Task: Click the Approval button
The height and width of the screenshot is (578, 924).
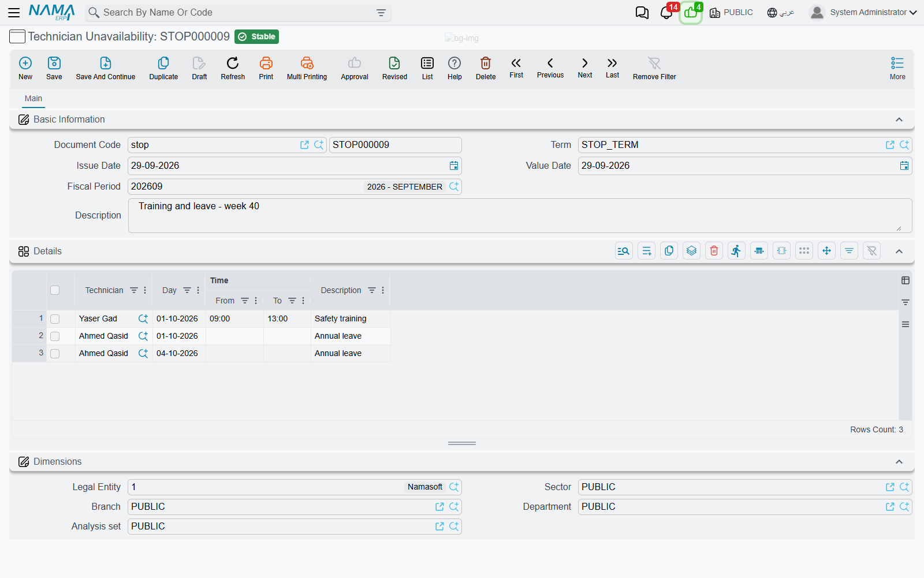Action: (x=355, y=68)
